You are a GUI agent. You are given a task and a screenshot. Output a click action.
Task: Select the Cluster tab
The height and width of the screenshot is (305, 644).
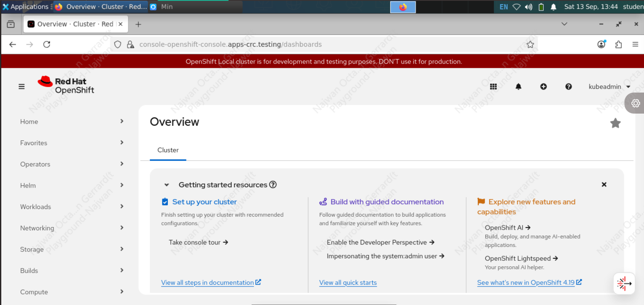tap(168, 150)
